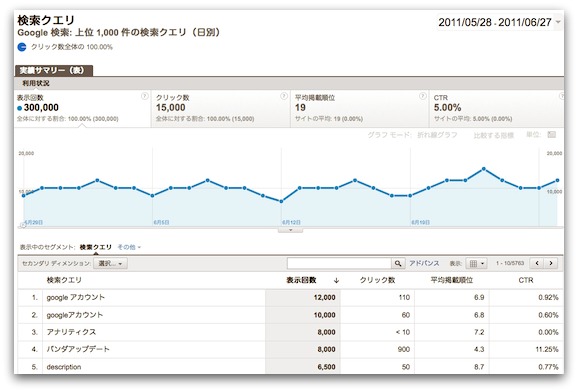The image size is (578, 392).
Task: Click help icon on クリック数 tile
Action: [284, 96]
